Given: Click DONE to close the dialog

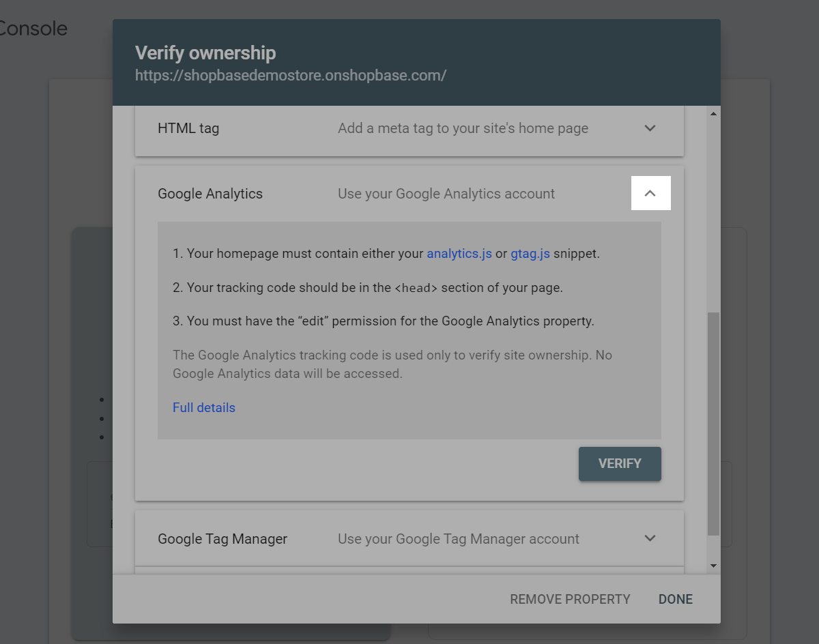Looking at the screenshot, I should tap(676, 599).
